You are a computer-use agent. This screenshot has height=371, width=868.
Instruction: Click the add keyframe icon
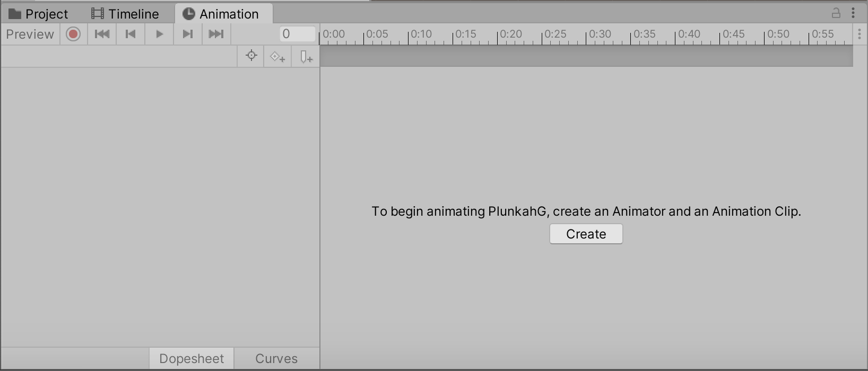[277, 57]
